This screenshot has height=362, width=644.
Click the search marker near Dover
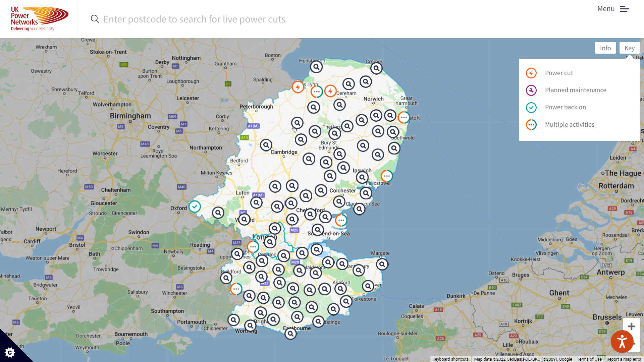click(x=368, y=286)
